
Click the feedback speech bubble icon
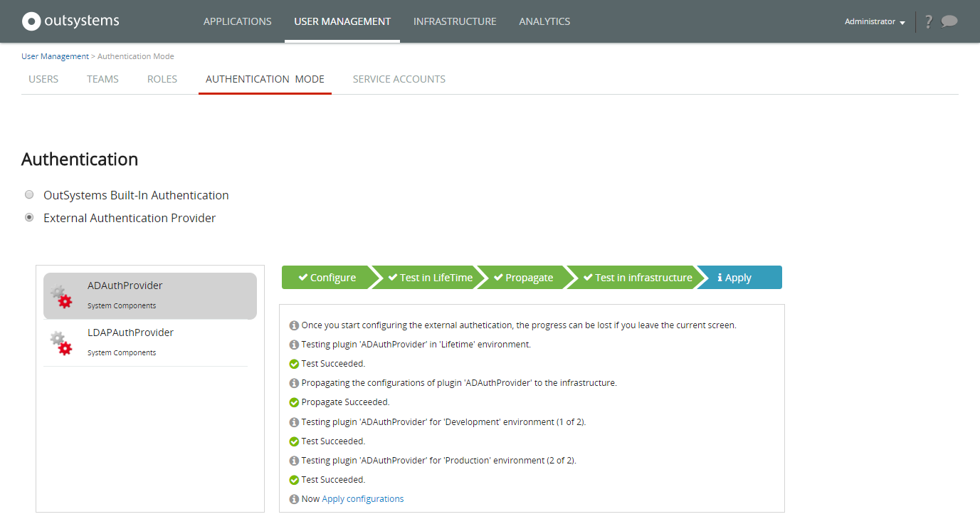pos(949,21)
